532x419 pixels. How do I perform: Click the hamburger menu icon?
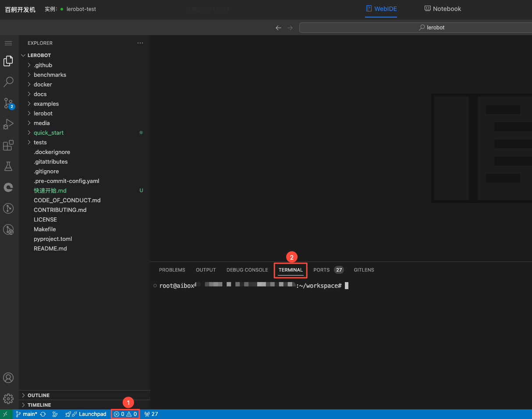click(x=8, y=43)
